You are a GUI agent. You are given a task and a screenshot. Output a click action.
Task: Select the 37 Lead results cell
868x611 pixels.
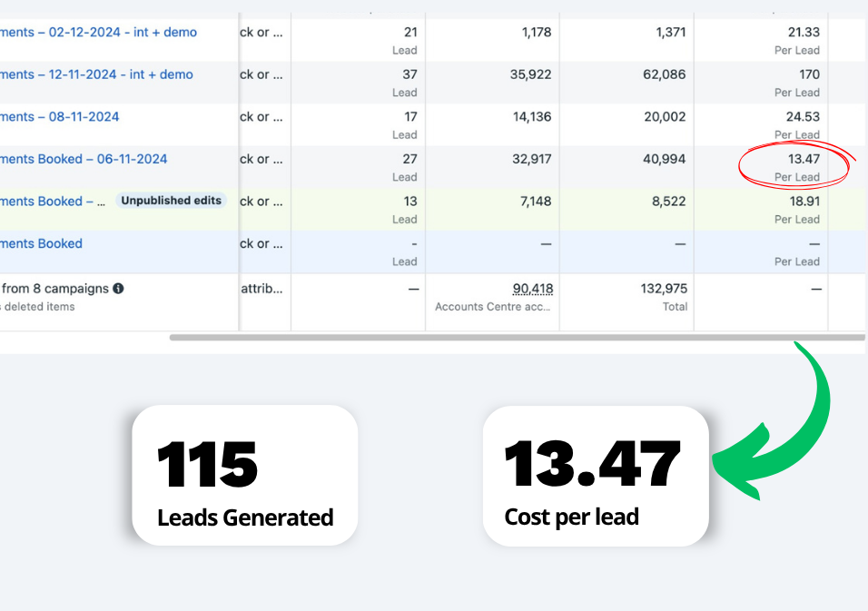pyautogui.click(x=409, y=74)
